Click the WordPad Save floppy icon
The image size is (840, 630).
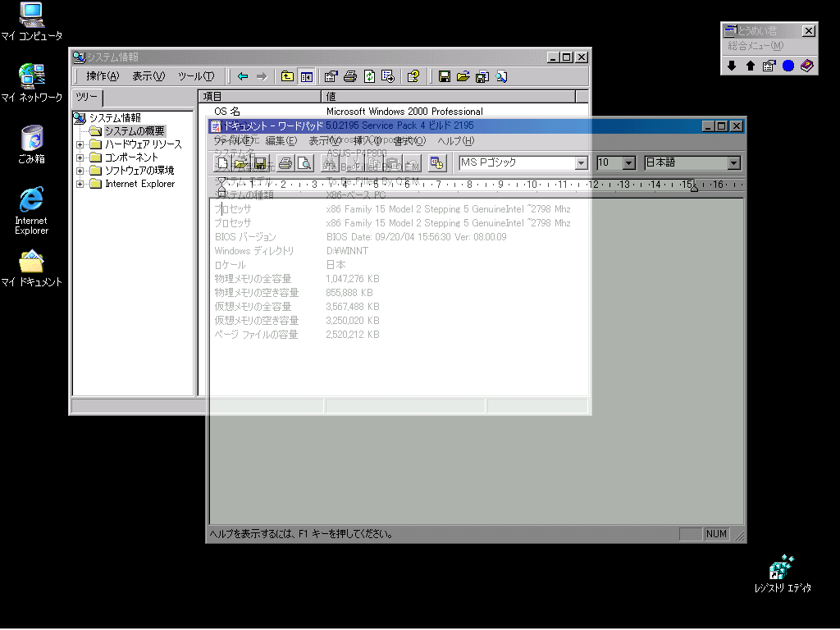click(x=260, y=163)
